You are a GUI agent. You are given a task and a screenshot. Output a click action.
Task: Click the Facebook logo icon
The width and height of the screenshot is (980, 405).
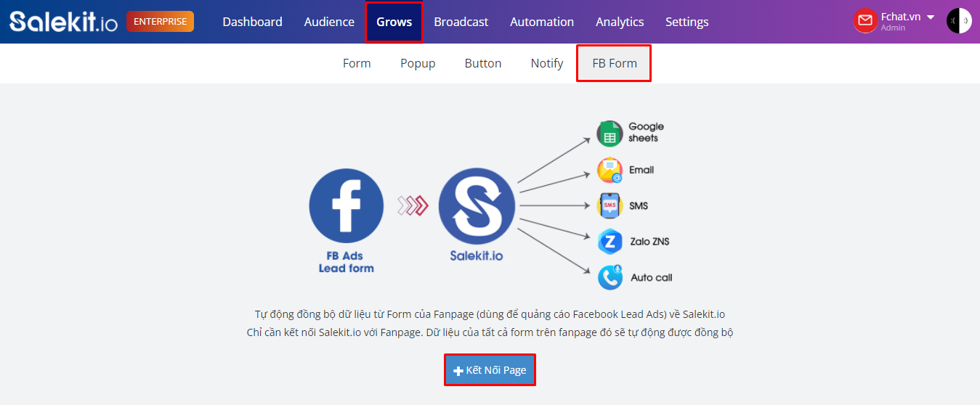point(347,206)
